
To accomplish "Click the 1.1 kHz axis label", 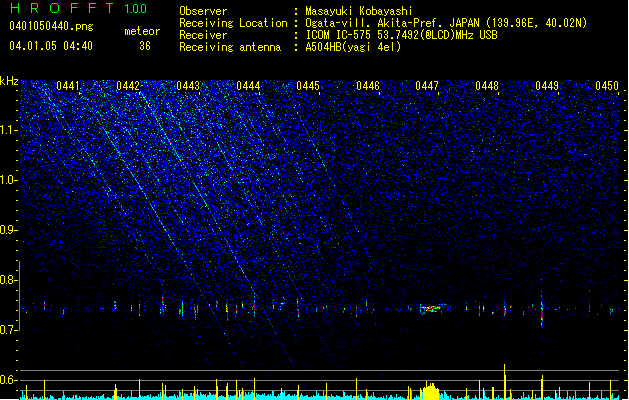I will click(x=9, y=131).
